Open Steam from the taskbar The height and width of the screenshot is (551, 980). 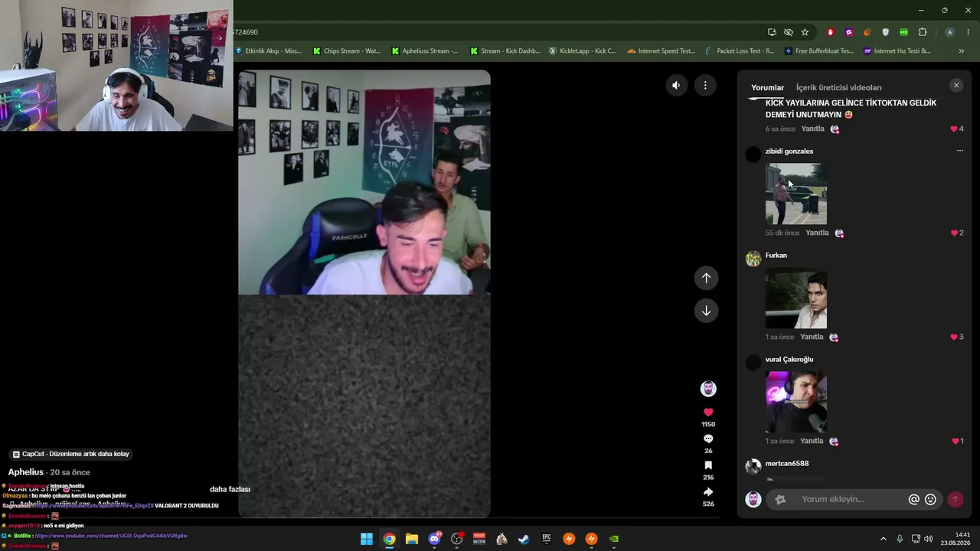click(524, 539)
